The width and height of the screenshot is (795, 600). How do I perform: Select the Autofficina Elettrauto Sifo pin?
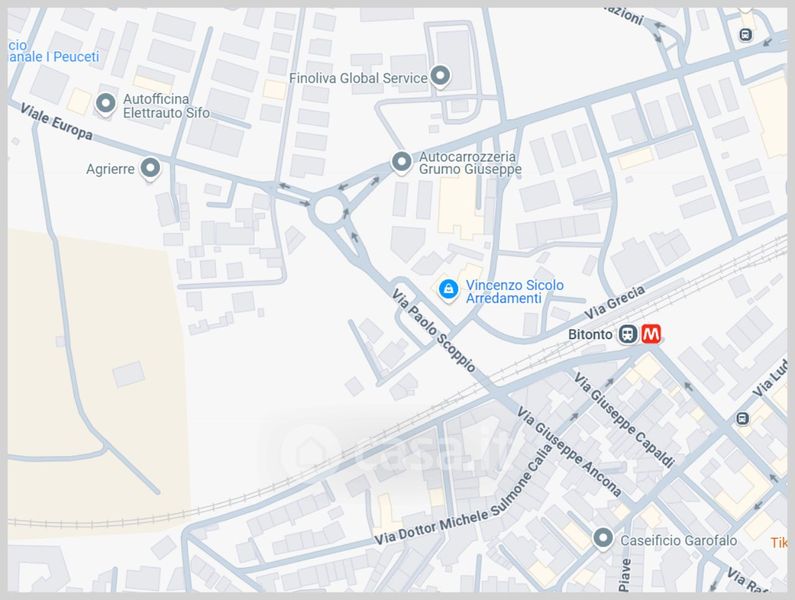coord(105,104)
